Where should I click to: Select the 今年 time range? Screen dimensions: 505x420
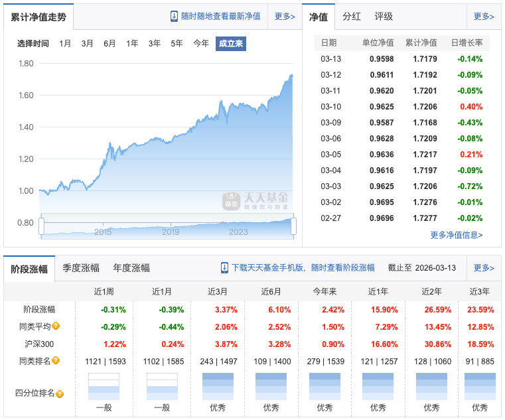click(x=201, y=44)
